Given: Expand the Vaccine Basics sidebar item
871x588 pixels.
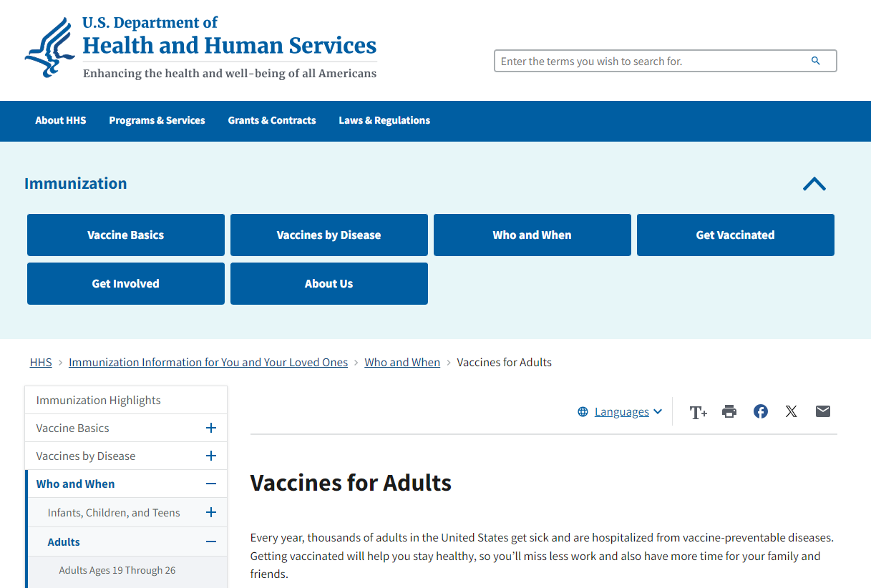Looking at the screenshot, I should tap(210, 427).
